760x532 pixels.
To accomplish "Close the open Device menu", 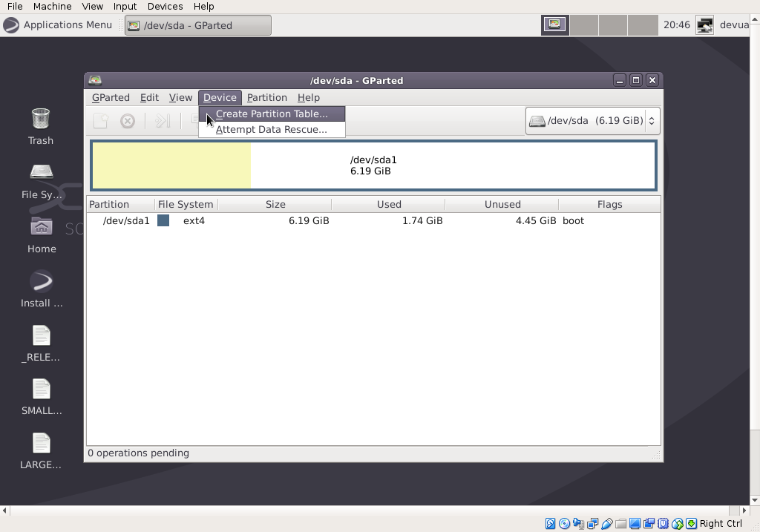I will click(220, 97).
